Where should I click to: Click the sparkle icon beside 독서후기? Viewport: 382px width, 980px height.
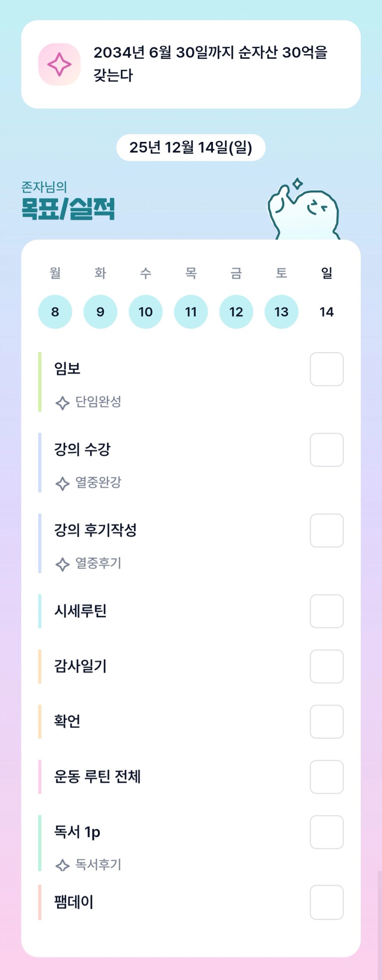click(x=62, y=865)
